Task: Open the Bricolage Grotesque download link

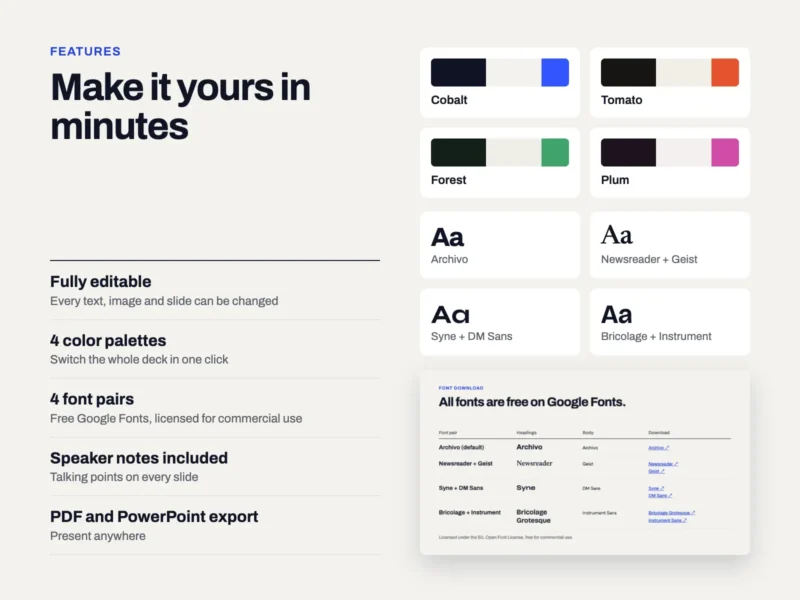Action: pos(671,513)
